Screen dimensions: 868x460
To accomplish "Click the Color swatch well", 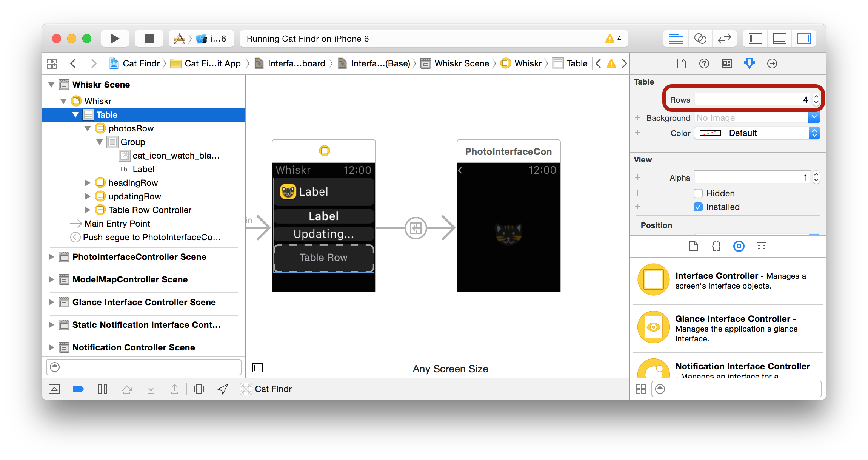I will pyautogui.click(x=710, y=133).
